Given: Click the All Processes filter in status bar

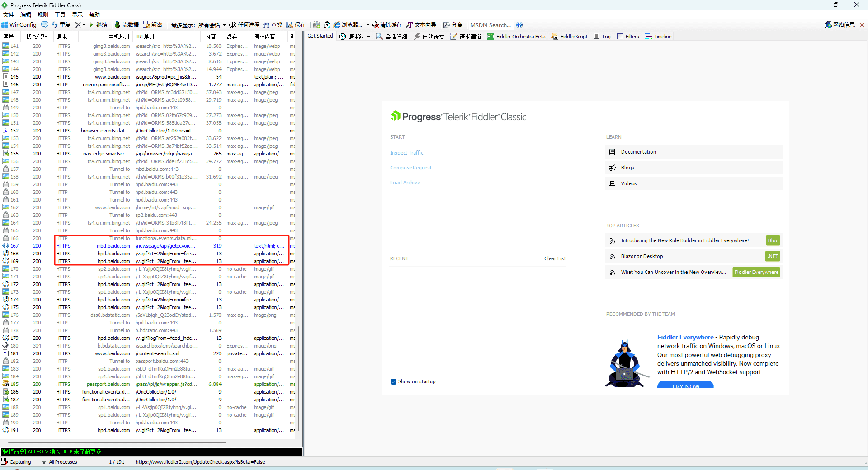Looking at the screenshot, I should pyautogui.click(x=59, y=462).
